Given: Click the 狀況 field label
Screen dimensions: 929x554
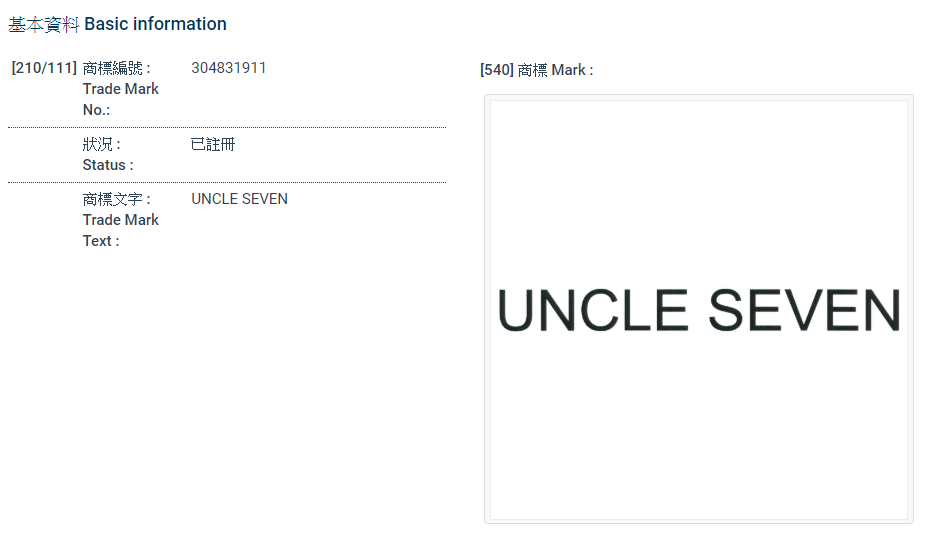Looking at the screenshot, I should click(101, 144).
